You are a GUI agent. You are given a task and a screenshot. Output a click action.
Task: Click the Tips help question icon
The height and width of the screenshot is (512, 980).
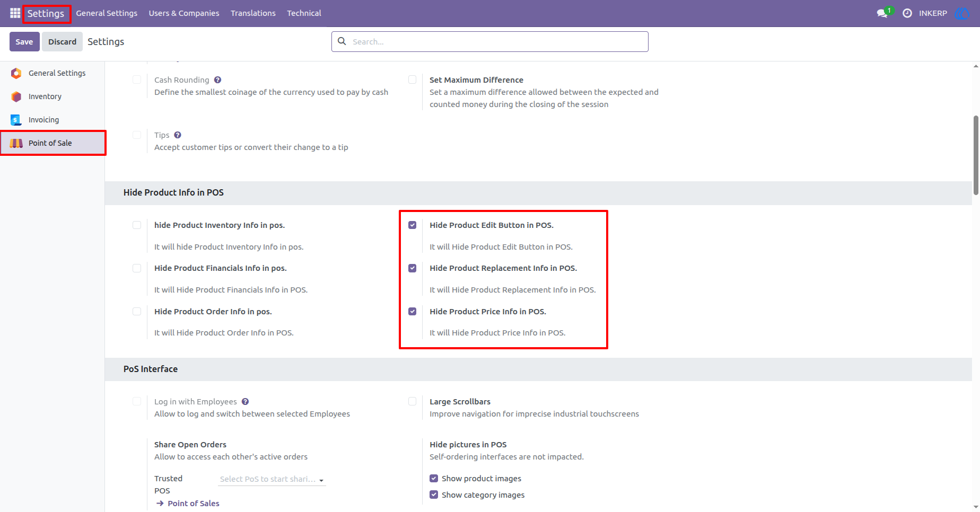point(178,135)
